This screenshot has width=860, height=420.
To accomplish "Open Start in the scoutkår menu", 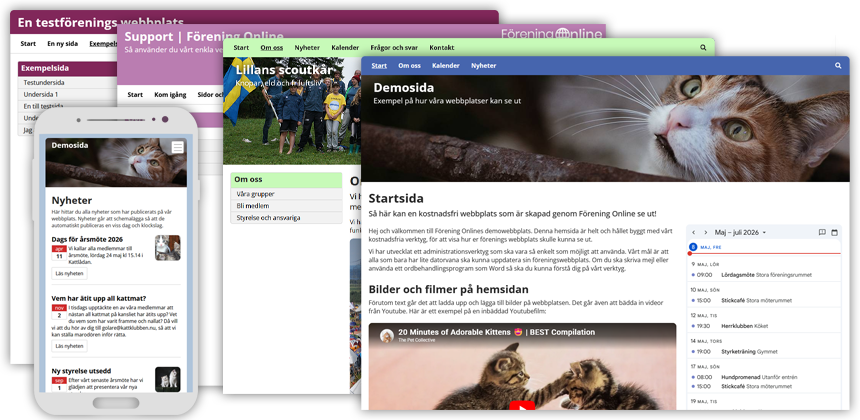I will coord(241,48).
